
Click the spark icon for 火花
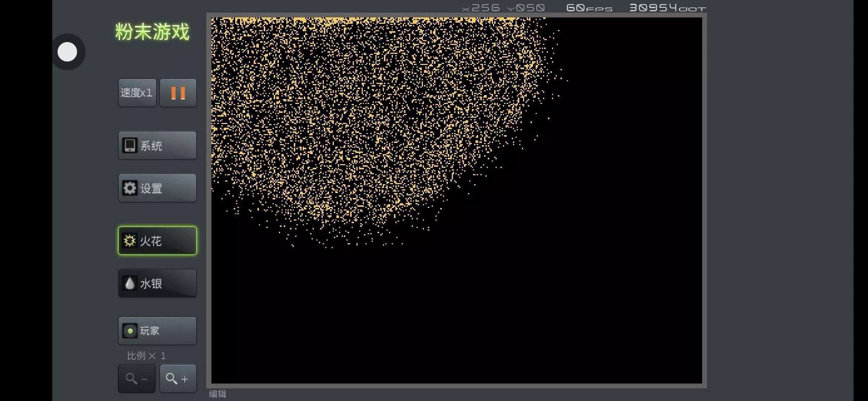click(130, 241)
